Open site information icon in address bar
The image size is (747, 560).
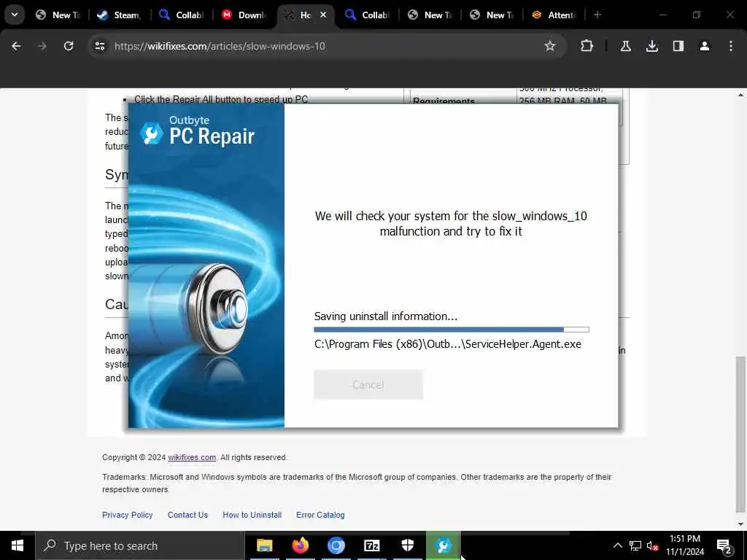point(99,46)
